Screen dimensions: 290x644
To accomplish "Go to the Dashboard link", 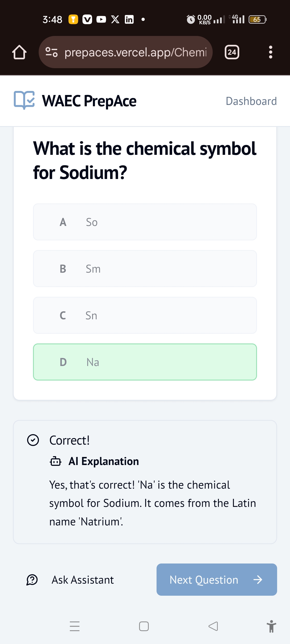I will pyautogui.click(x=251, y=101).
